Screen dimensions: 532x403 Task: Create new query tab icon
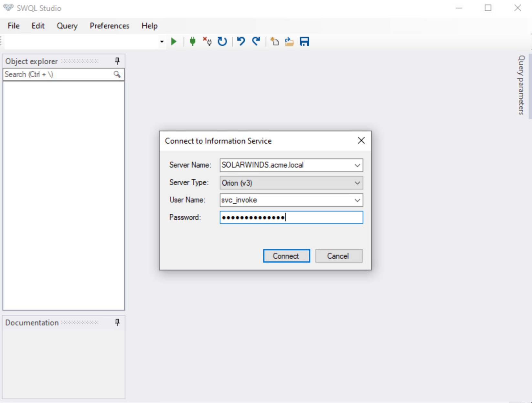274,41
